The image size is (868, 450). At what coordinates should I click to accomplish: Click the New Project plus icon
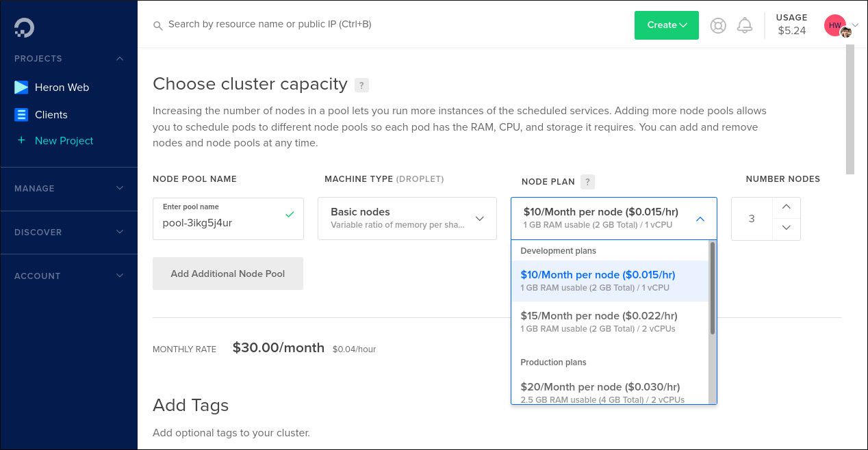click(21, 140)
